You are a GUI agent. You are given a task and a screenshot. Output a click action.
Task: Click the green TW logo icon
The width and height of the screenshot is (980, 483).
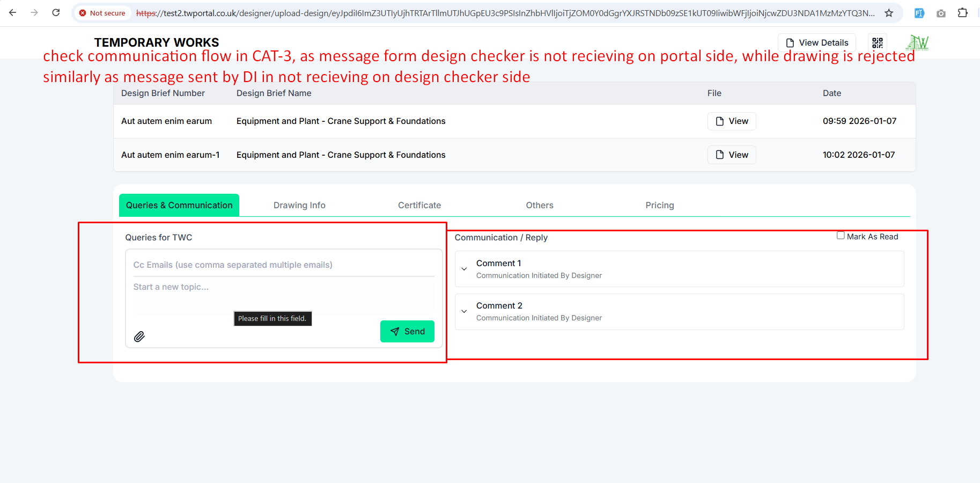point(917,43)
